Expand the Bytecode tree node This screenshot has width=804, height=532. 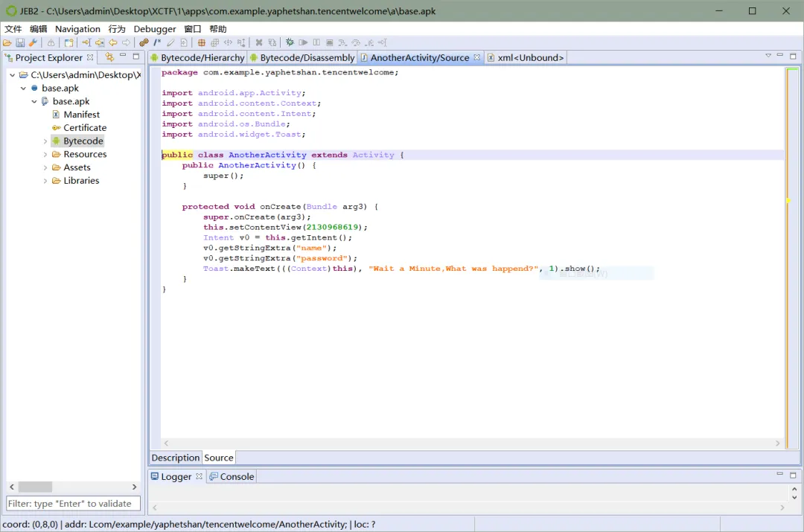pyautogui.click(x=45, y=141)
